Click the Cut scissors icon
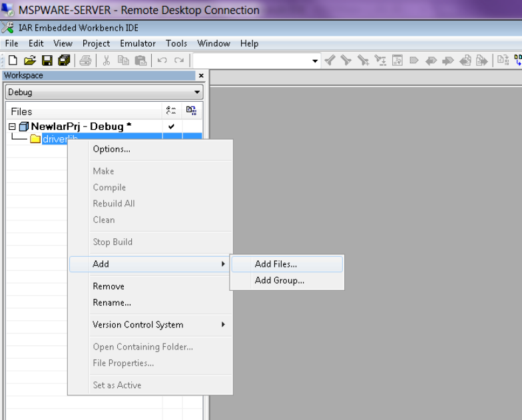 pyautogui.click(x=107, y=60)
